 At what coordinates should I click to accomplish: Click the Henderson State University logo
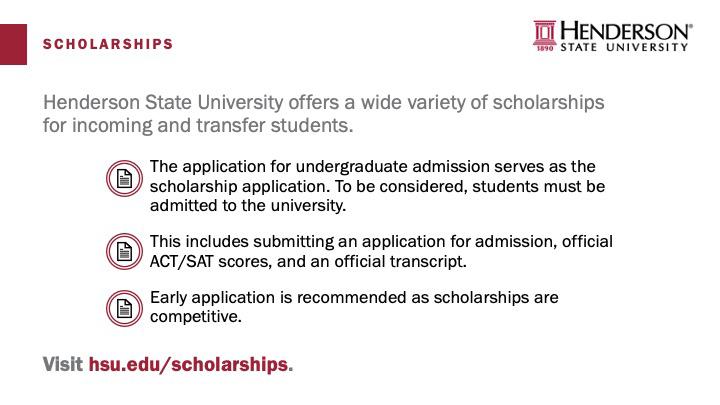pos(613,36)
